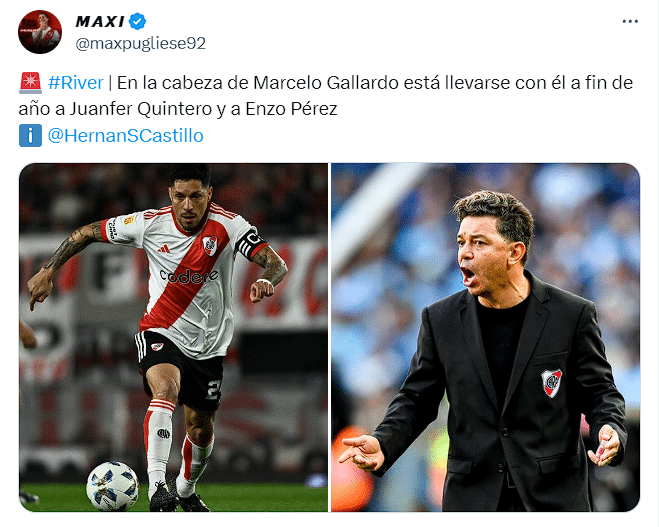Screen dimensions: 659x527
Task: Click the codere sponsor logo on jersey
Action: click(189, 276)
